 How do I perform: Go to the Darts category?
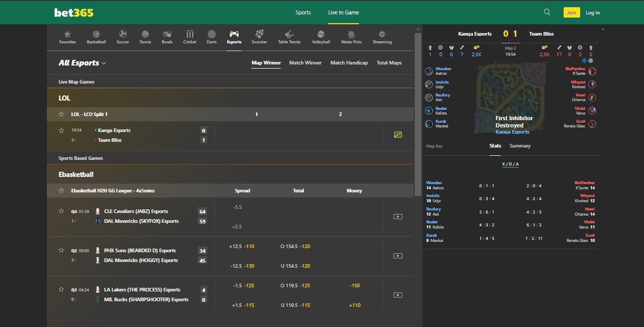pos(212,37)
